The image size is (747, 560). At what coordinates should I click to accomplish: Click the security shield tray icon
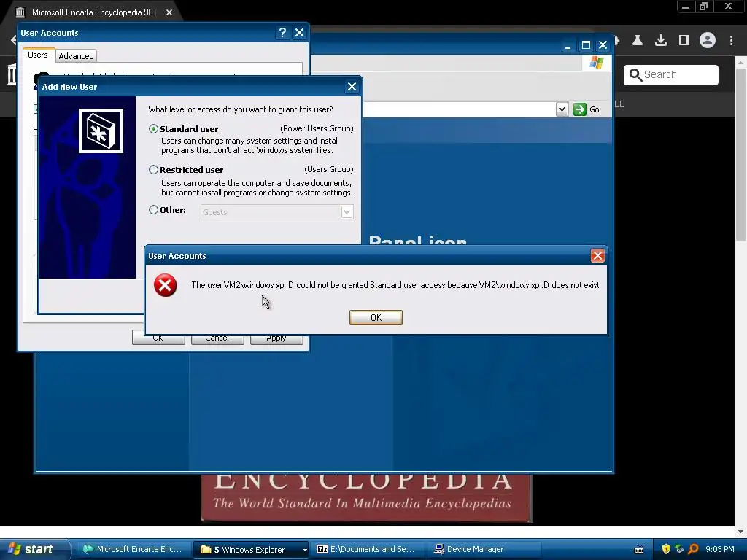pos(666,549)
